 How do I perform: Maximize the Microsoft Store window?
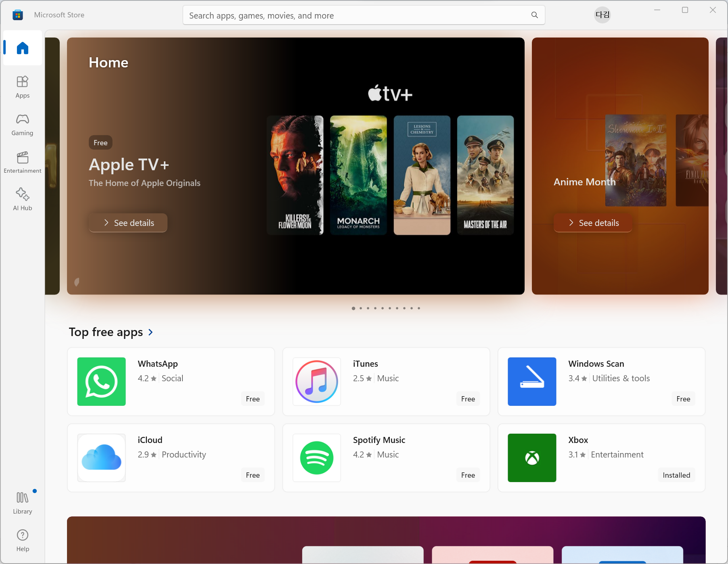coord(685,10)
